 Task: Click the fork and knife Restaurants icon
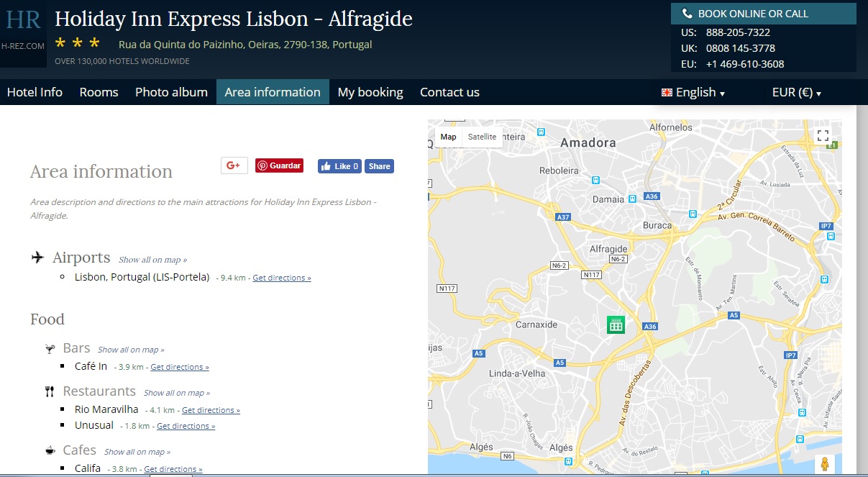[50, 391]
